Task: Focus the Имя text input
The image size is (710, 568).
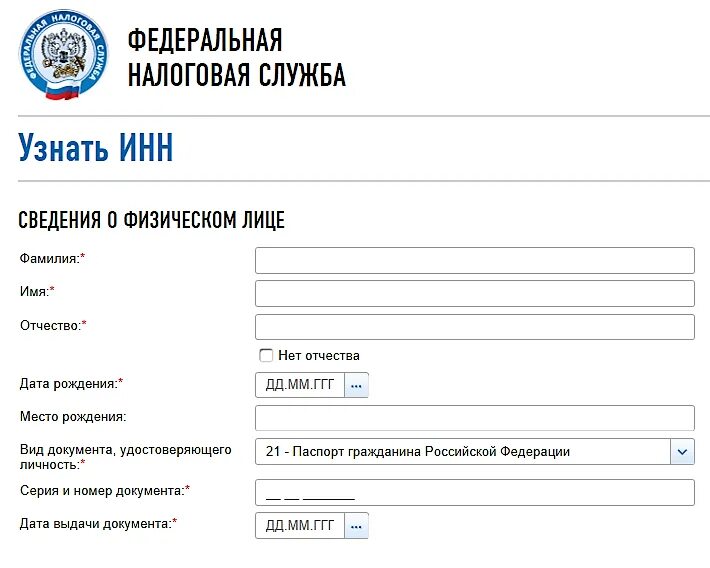Action: click(474, 293)
